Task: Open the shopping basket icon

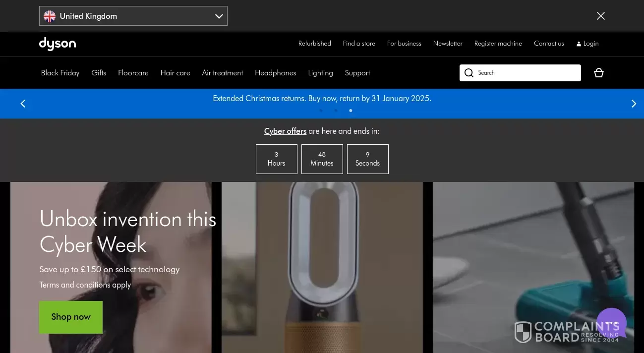Action: point(599,73)
